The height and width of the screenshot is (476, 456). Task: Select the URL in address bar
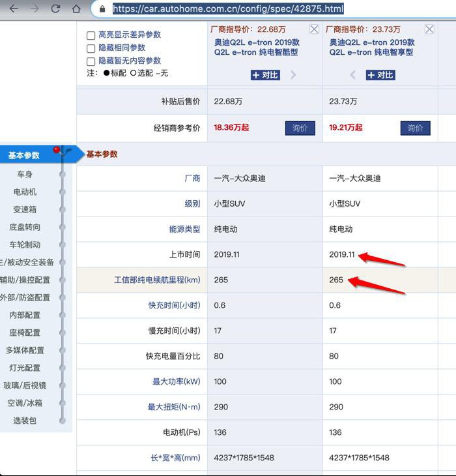pyautogui.click(x=228, y=8)
